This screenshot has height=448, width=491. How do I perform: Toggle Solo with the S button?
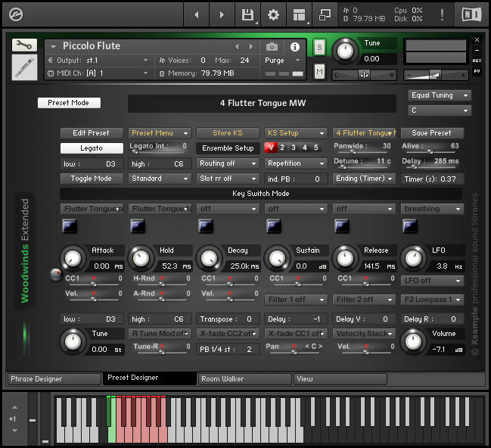click(319, 48)
